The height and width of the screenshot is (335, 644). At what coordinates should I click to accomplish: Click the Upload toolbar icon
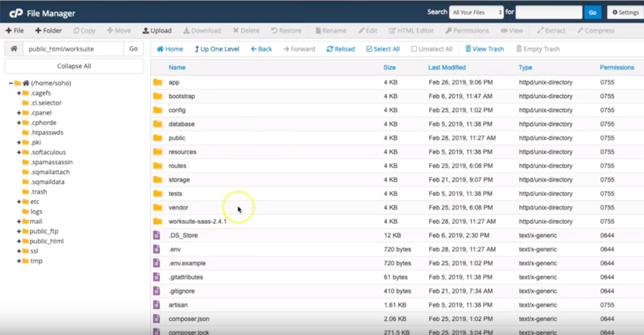146,31
